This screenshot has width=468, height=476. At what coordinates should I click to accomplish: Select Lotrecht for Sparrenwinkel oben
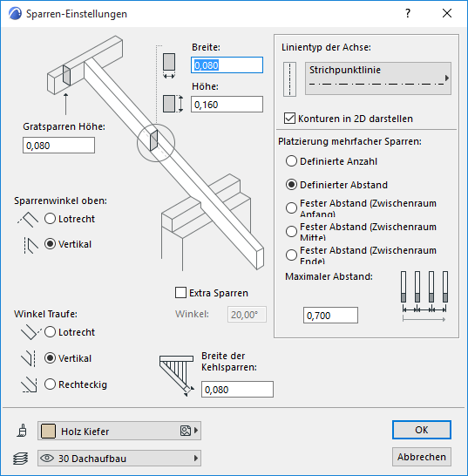50,219
